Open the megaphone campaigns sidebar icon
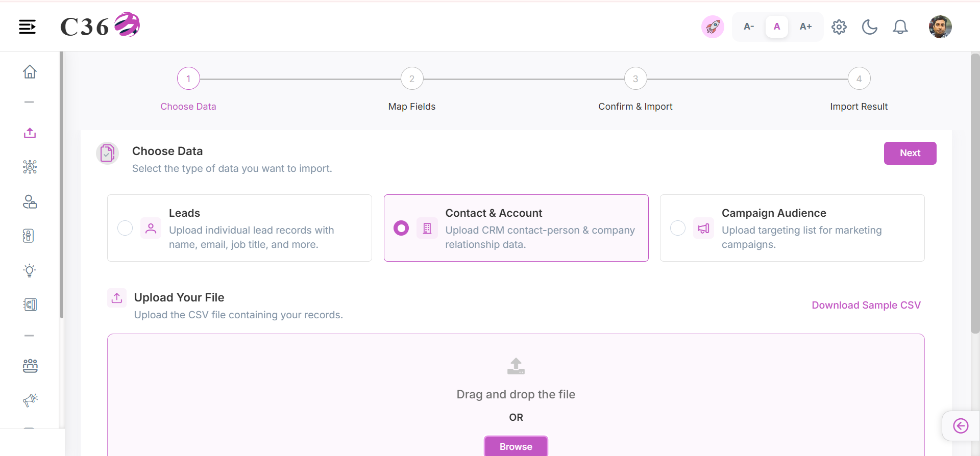980x456 pixels. click(30, 400)
